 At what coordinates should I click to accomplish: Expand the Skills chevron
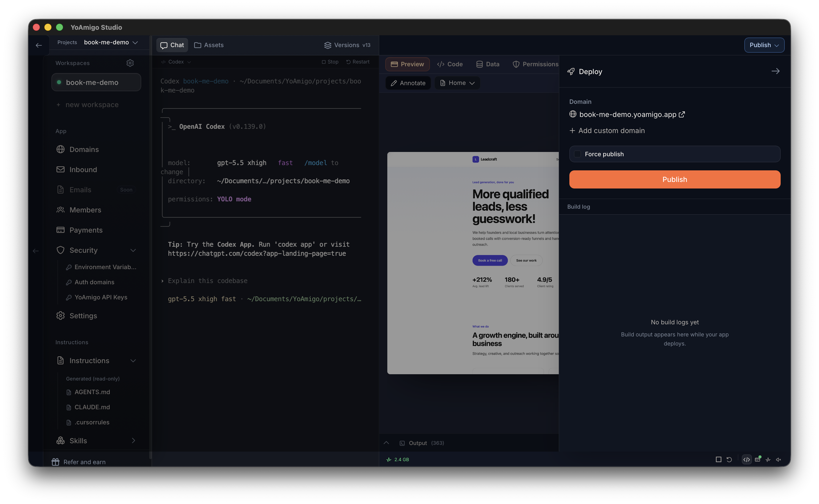coord(133,441)
